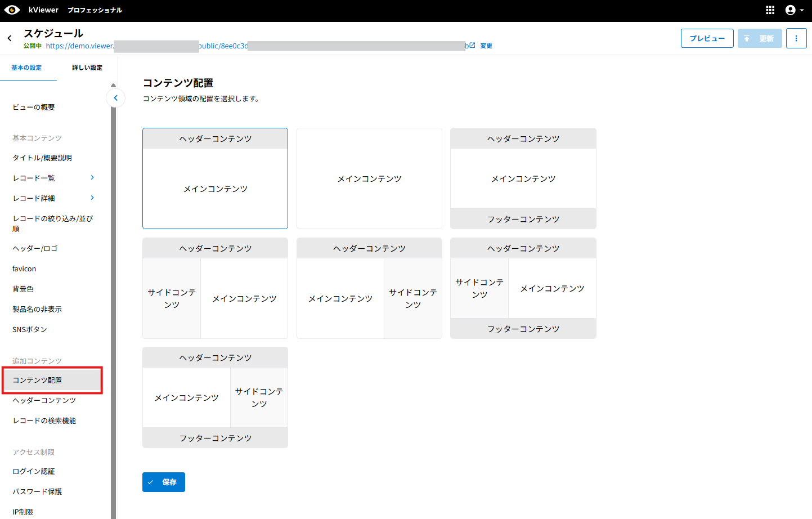Switch to the 基本の設定 tab
The image size is (812, 519).
(26, 68)
